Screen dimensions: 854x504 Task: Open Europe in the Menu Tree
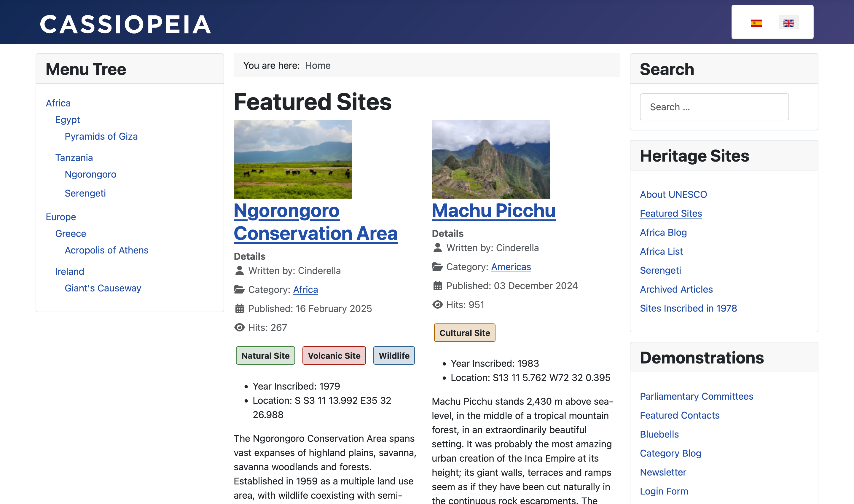tap(61, 217)
